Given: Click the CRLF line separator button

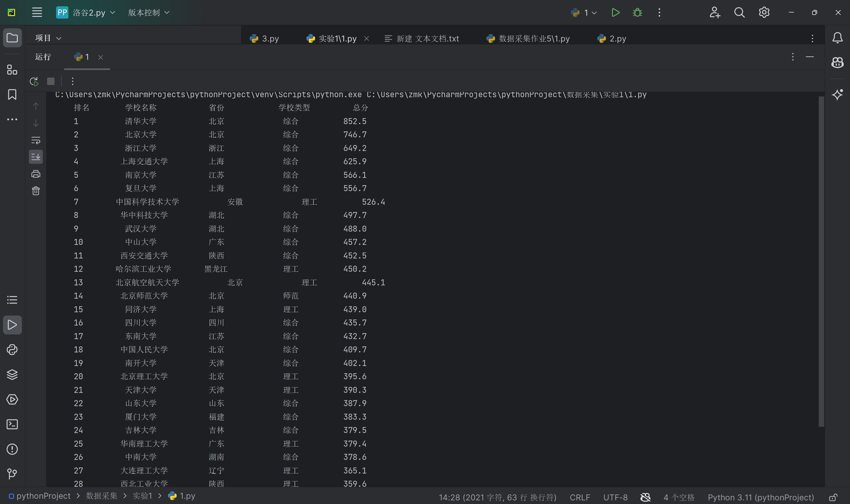Looking at the screenshot, I should [579, 497].
